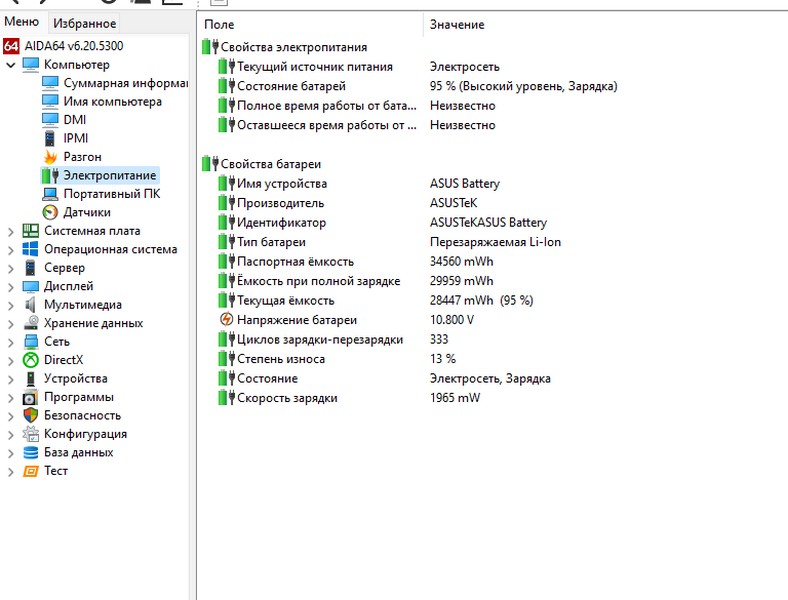Expand the Сеть tree node
Screen dimensions: 788x600
coord(11,342)
